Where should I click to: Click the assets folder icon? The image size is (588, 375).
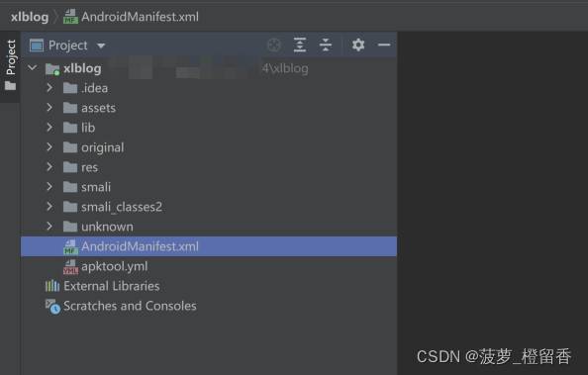(70, 108)
